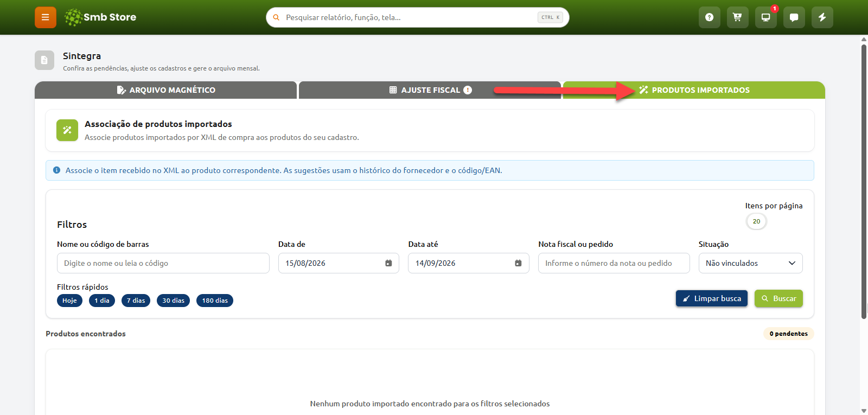Open the lightning bolt shortcuts icon
This screenshot has width=868, height=415.
[x=822, y=17]
